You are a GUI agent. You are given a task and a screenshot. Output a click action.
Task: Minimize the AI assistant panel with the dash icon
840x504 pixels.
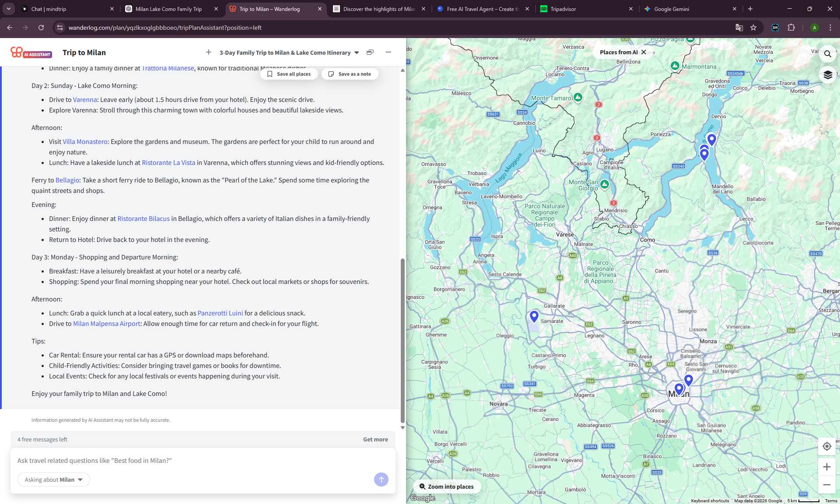388,52
